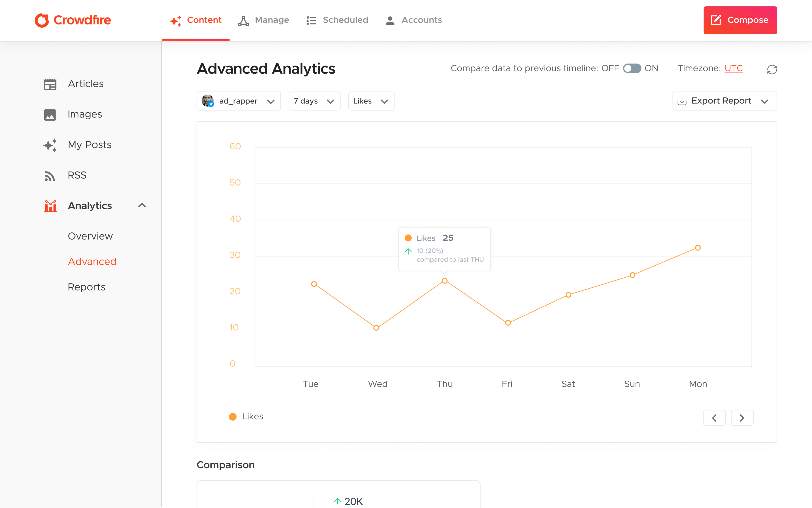Open the Likes metric dropdown

371,101
